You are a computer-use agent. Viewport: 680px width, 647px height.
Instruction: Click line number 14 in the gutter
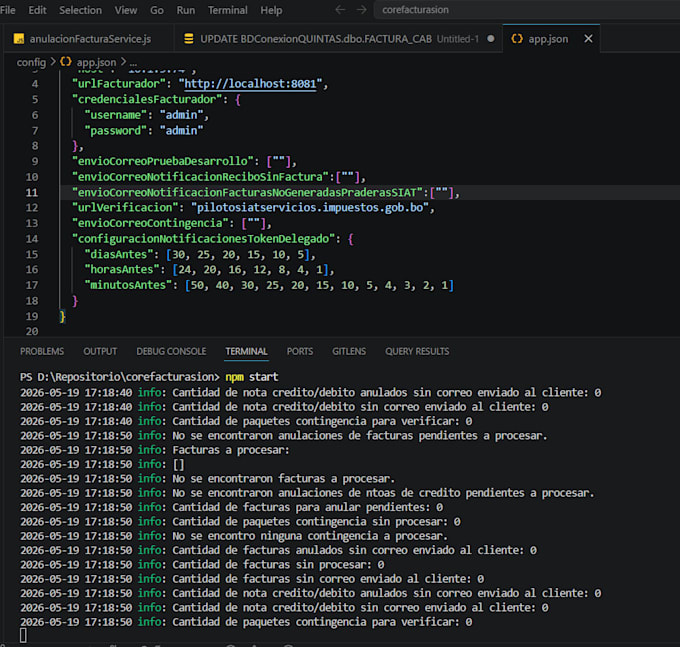(32, 239)
